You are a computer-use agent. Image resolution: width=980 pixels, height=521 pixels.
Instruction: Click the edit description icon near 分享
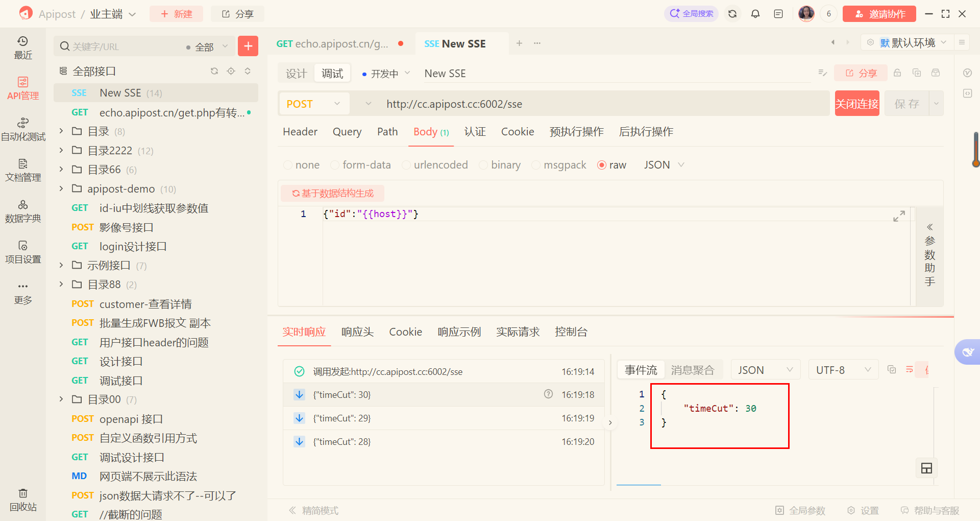(x=822, y=73)
